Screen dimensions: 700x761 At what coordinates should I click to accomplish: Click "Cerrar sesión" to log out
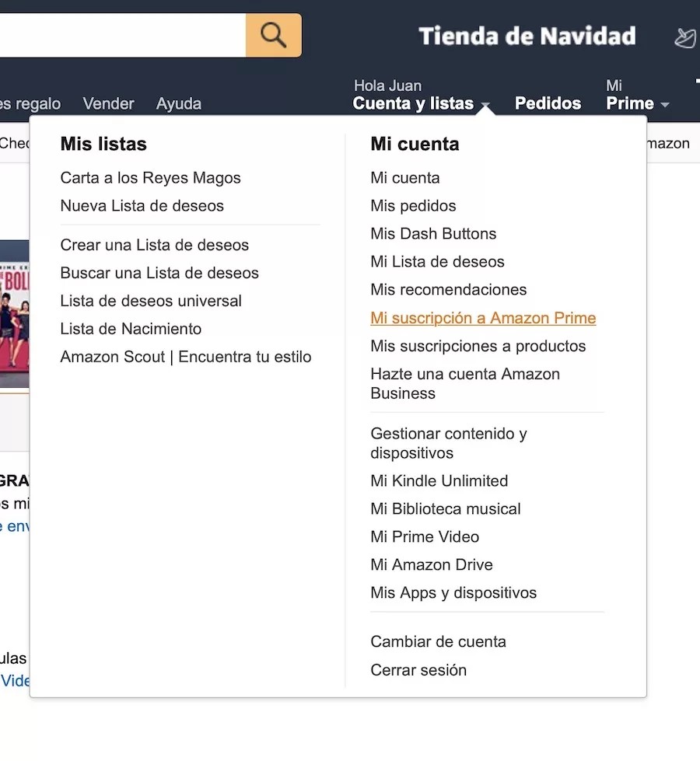[x=418, y=669]
